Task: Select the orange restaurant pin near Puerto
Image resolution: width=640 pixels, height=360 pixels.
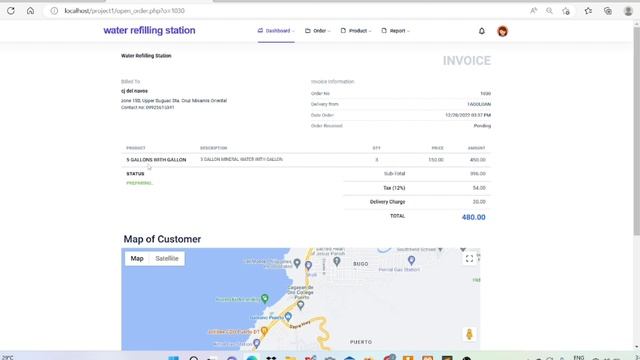Action: [x=264, y=331]
